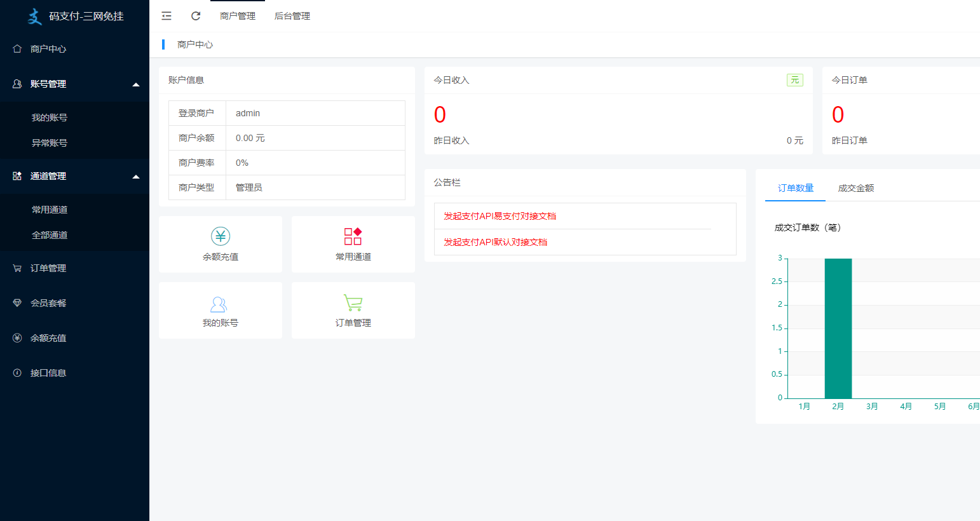Click the sidebar collapse icon in header
The height and width of the screenshot is (521, 980).
(x=167, y=16)
